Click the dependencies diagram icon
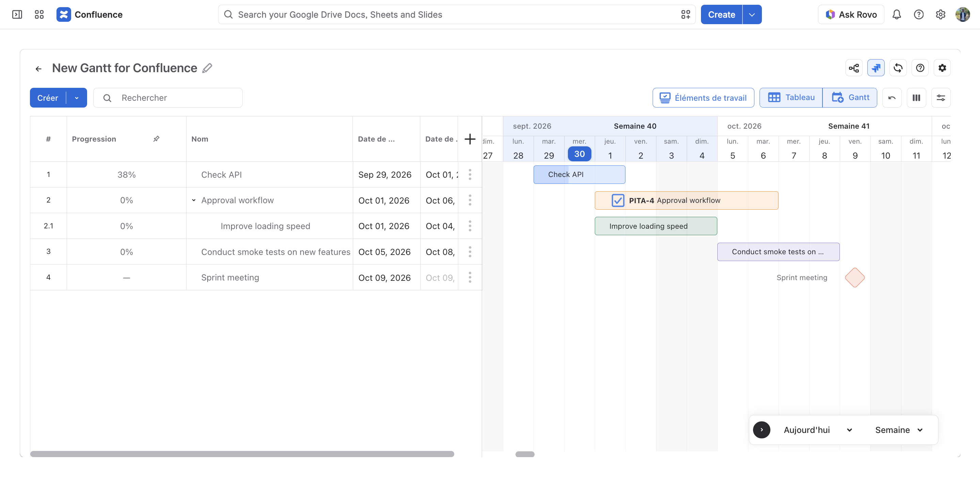 click(854, 68)
